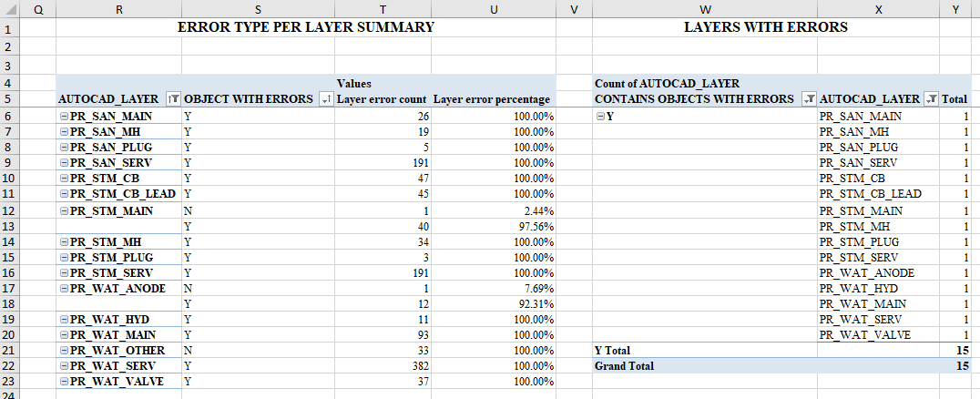980x399 pixels.
Task: Collapse the PR_SAN_MH group
Action: 64,132
